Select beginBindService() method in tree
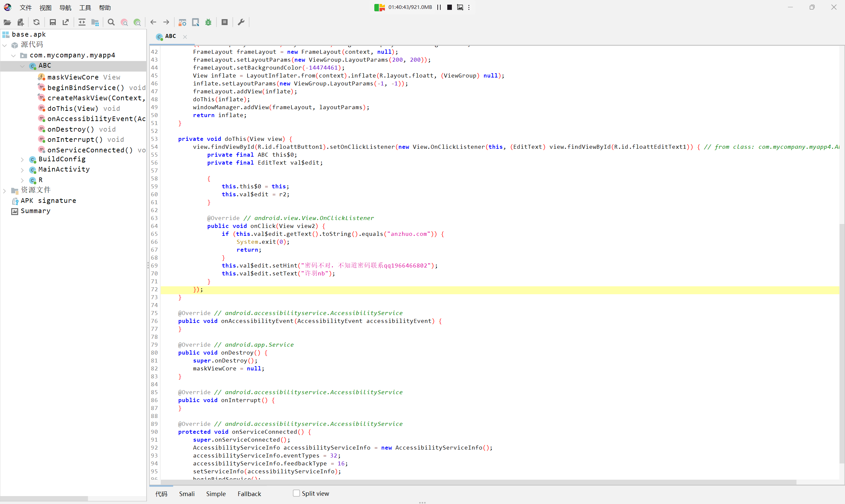The image size is (845, 504). pos(92,88)
